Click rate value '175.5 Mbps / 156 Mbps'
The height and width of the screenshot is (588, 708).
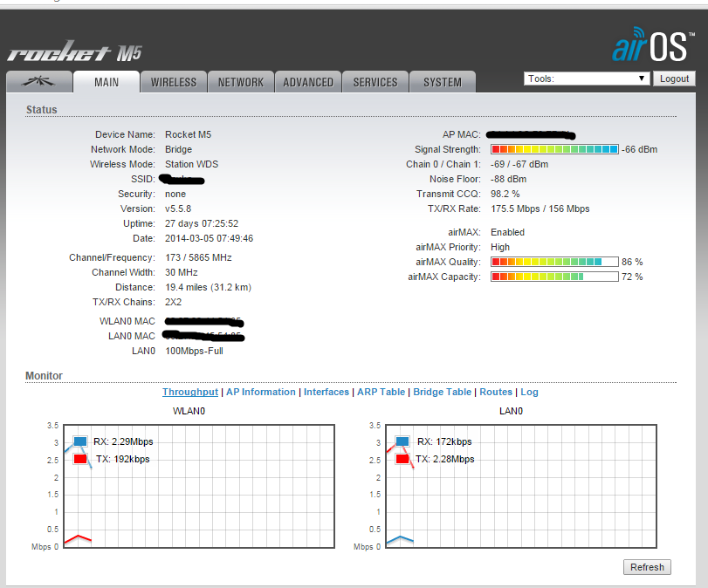(x=540, y=209)
